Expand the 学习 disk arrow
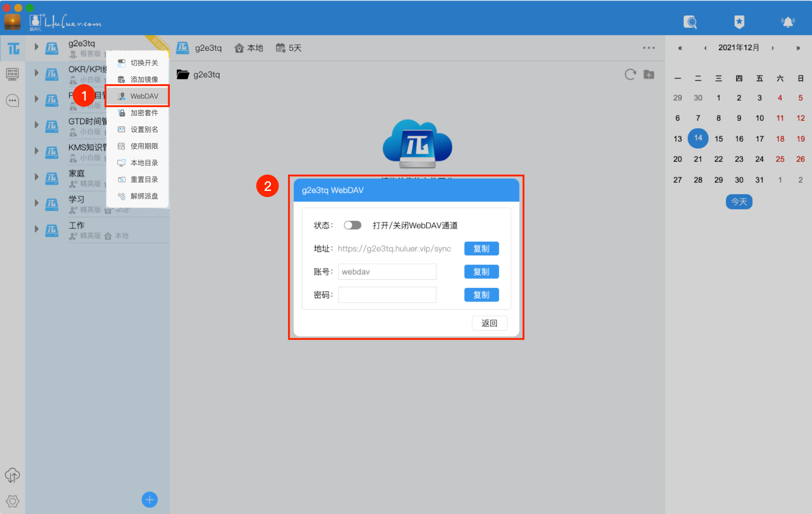This screenshot has height=514, width=812. point(36,203)
